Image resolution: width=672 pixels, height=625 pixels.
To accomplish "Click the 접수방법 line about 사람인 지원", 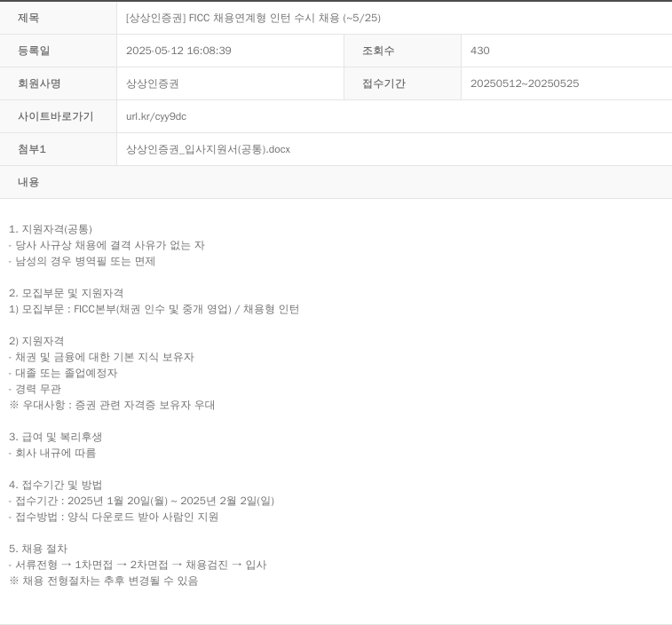I will 114,517.
